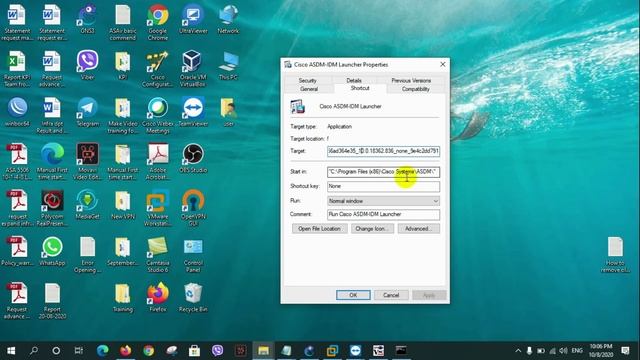
Task: Launch VMware Workstation shortcut
Action: pyautogui.click(x=158, y=208)
